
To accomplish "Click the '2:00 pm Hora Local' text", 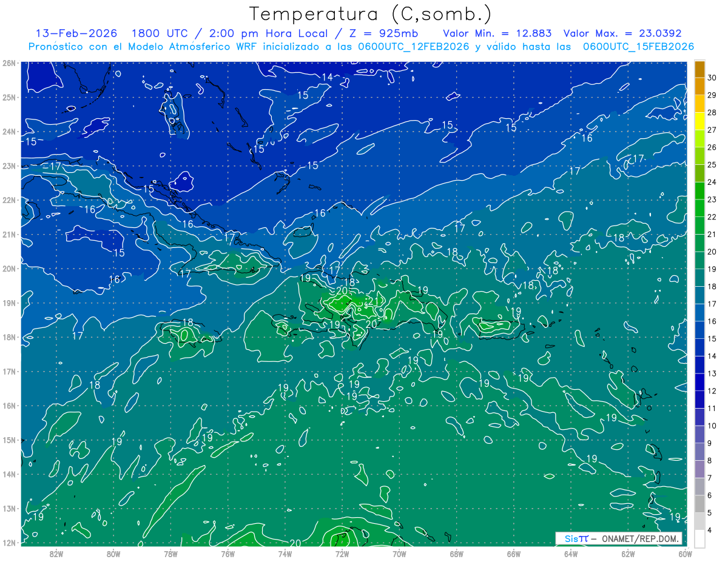I will coord(268,33).
